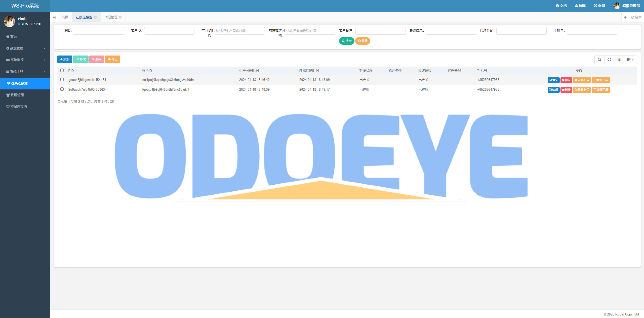This screenshot has height=318, width=644.
Task: Focus the 代理分配 search field
Action: (x=521, y=31)
